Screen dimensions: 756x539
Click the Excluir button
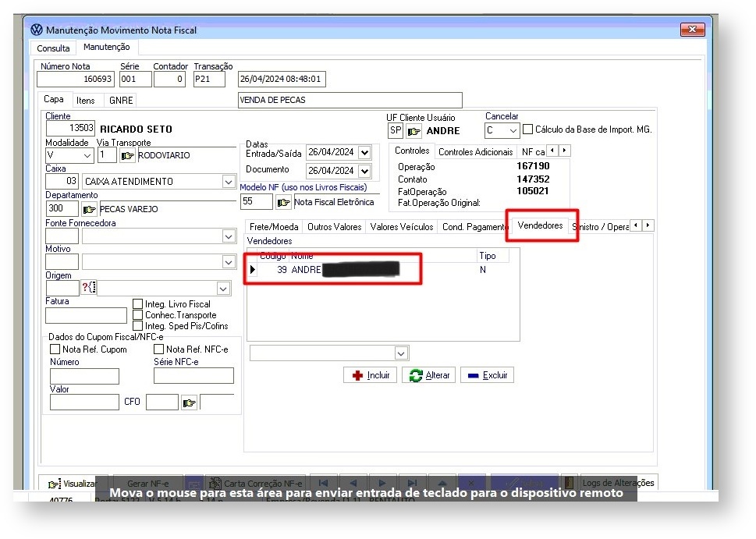487,375
